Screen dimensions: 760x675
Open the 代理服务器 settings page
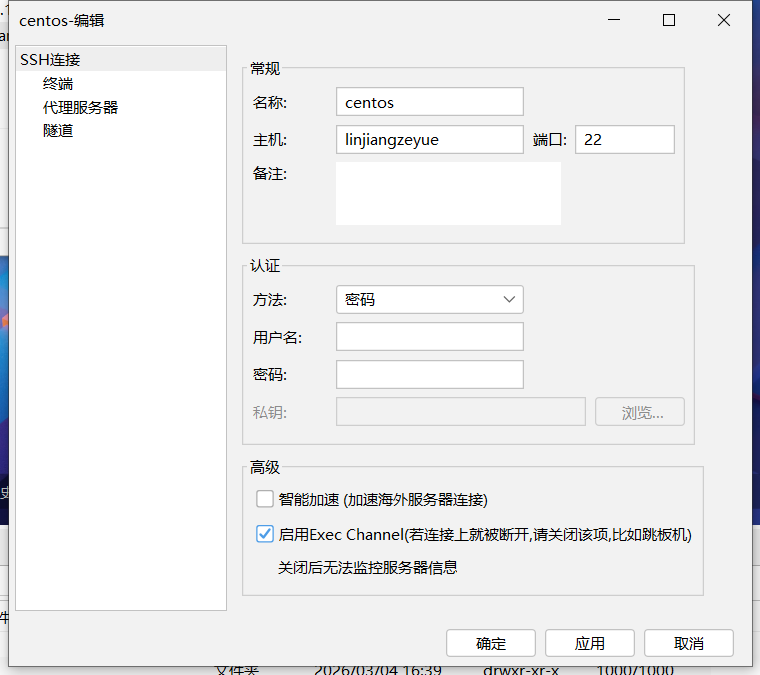point(80,107)
